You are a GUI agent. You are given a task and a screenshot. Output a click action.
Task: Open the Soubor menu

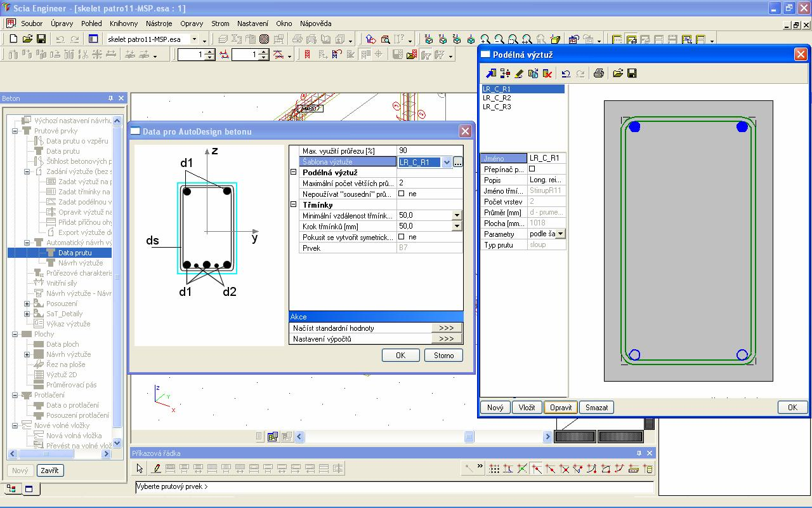[32, 23]
